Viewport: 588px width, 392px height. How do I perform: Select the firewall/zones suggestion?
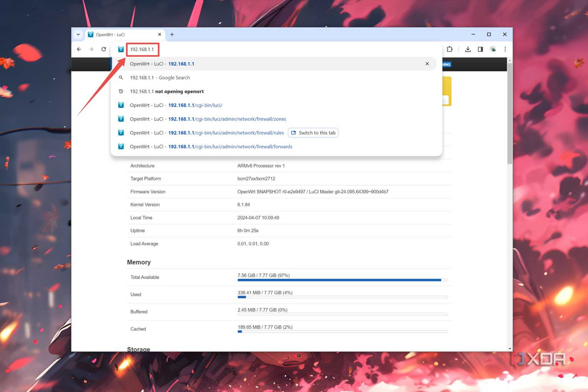tap(274, 119)
